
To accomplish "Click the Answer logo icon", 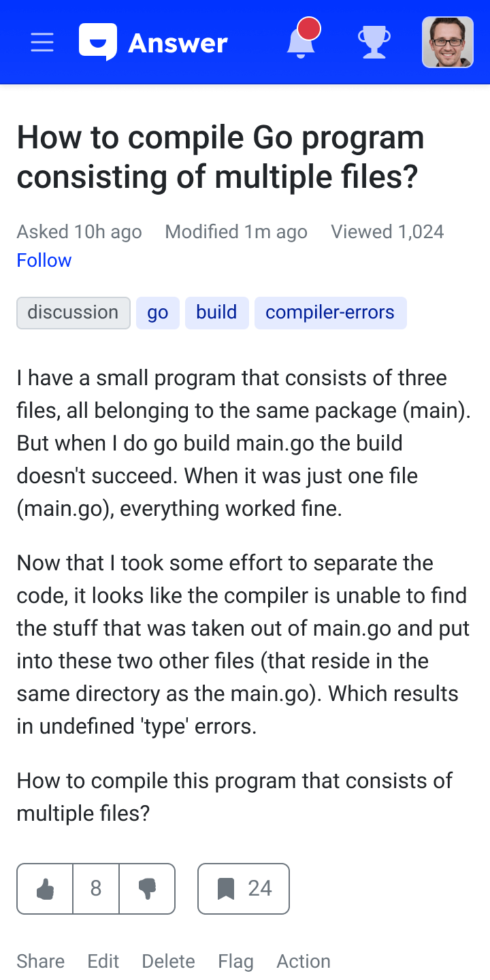I will (98, 42).
